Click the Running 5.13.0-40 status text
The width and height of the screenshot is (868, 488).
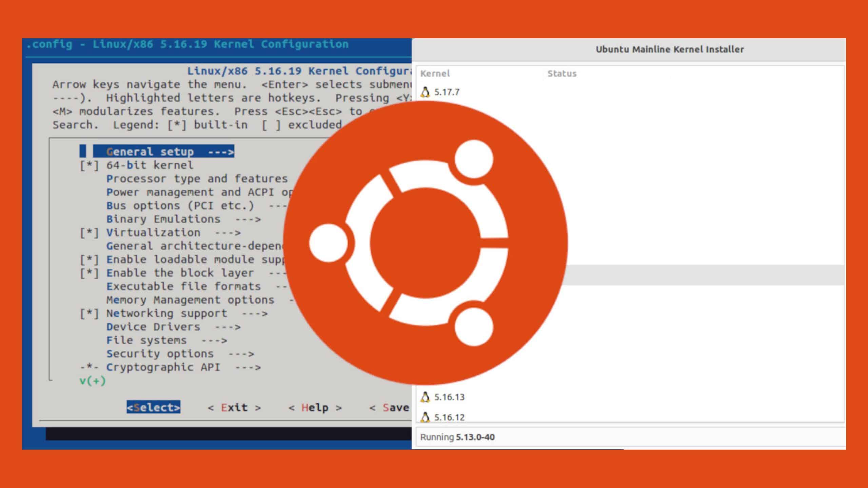pos(457,437)
